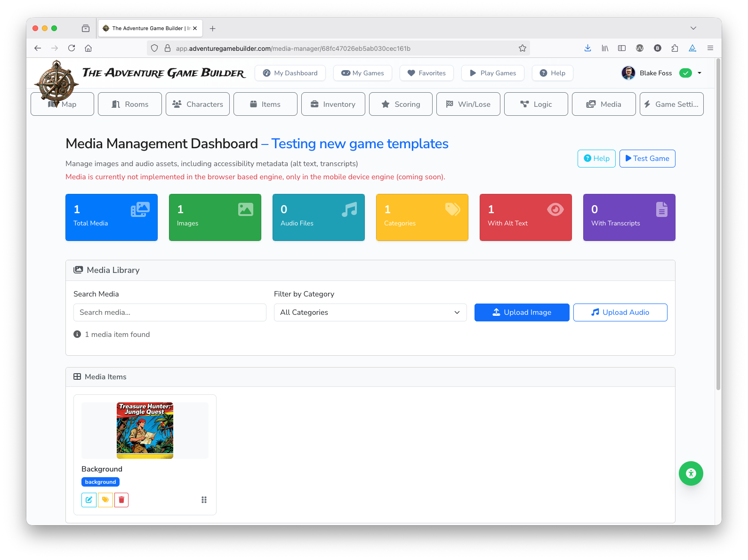This screenshot has width=748, height=560.
Task: Click the Test Game button
Action: pos(647,159)
